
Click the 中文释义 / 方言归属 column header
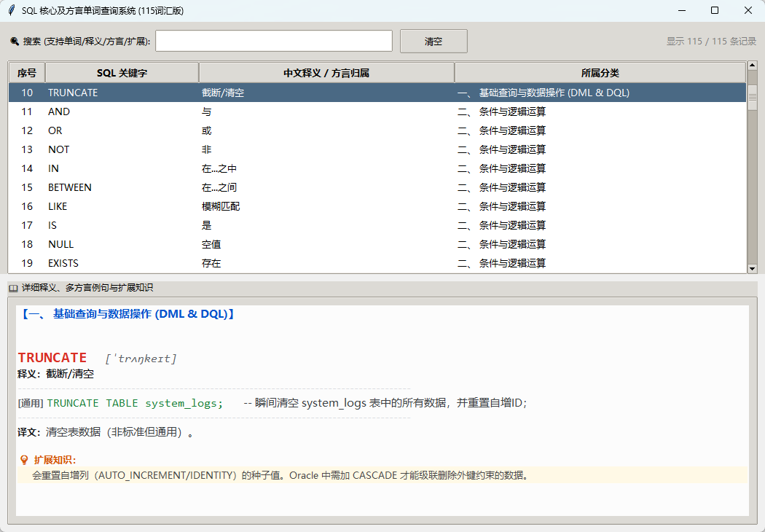point(326,73)
